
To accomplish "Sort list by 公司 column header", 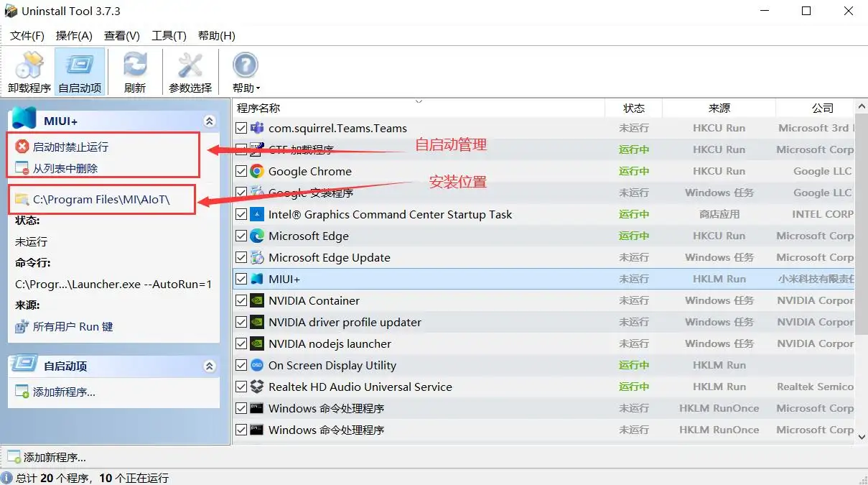I will point(815,108).
